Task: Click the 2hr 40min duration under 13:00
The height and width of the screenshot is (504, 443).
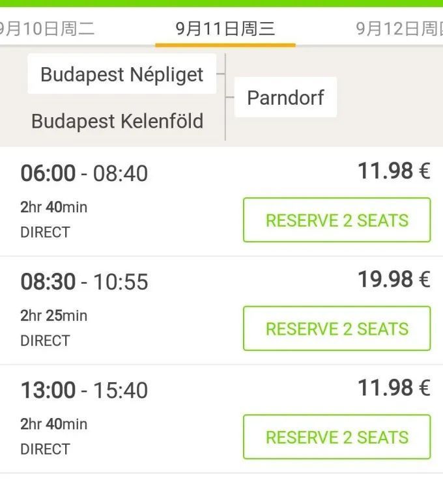Action: pos(53,424)
